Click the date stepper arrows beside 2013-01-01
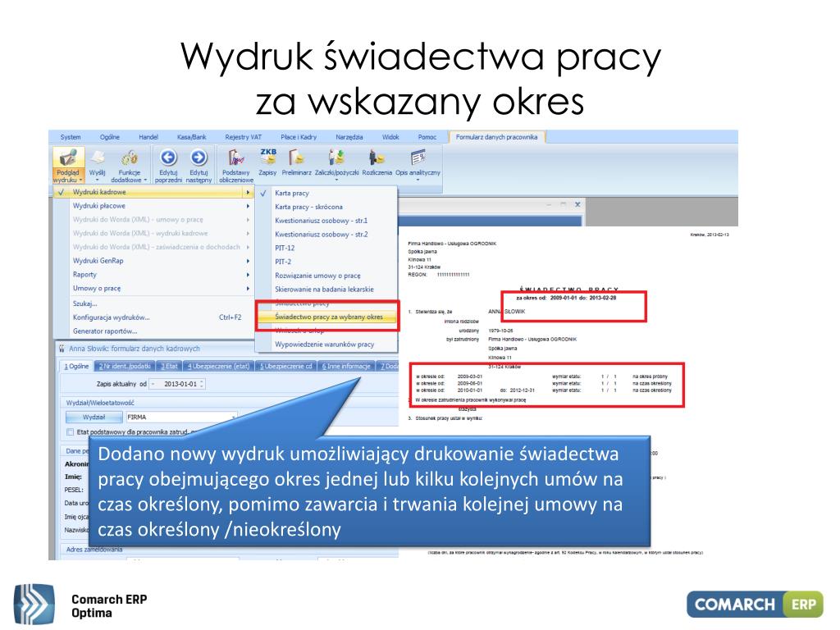The height and width of the screenshot is (630, 840). coord(202,384)
